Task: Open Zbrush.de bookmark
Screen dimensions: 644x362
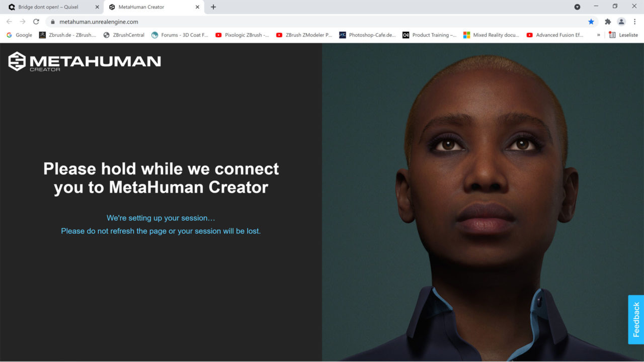Action: coord(67,35)
